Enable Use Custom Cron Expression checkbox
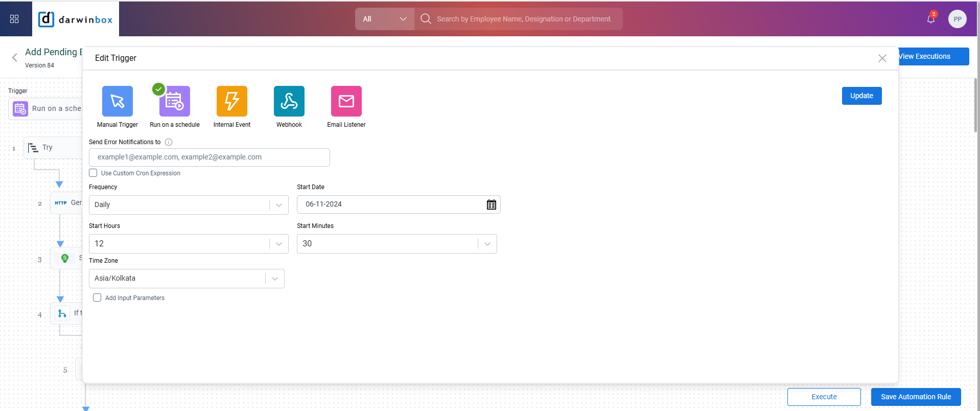The height and width of the screenshot is (411, 980). click(93, 173)
